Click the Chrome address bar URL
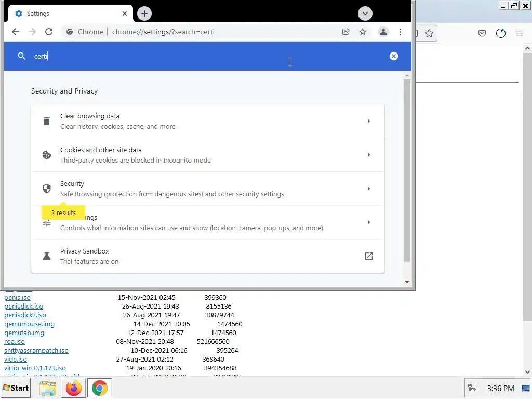 (163, 32)
